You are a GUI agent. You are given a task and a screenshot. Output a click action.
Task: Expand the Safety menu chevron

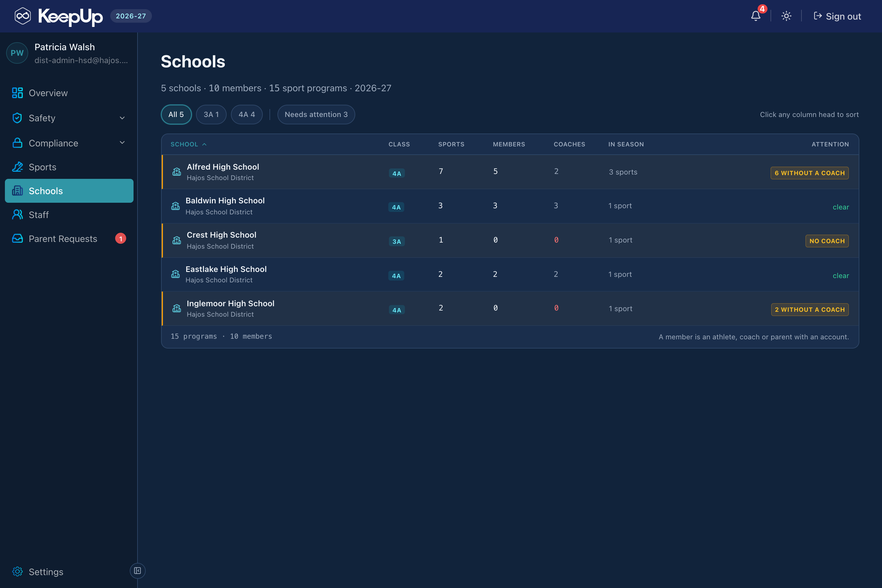[x=122, y=118]
